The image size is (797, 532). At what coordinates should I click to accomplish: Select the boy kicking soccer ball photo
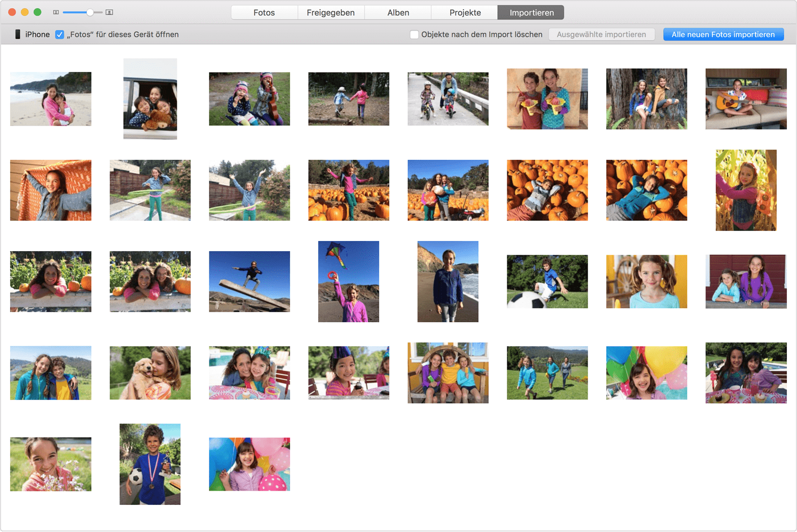547,281
